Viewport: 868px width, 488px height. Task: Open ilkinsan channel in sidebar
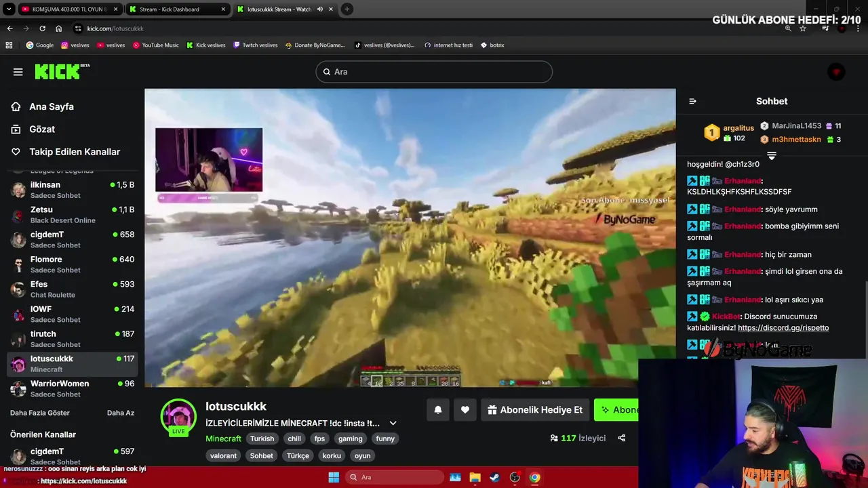[x=73, y=190]
